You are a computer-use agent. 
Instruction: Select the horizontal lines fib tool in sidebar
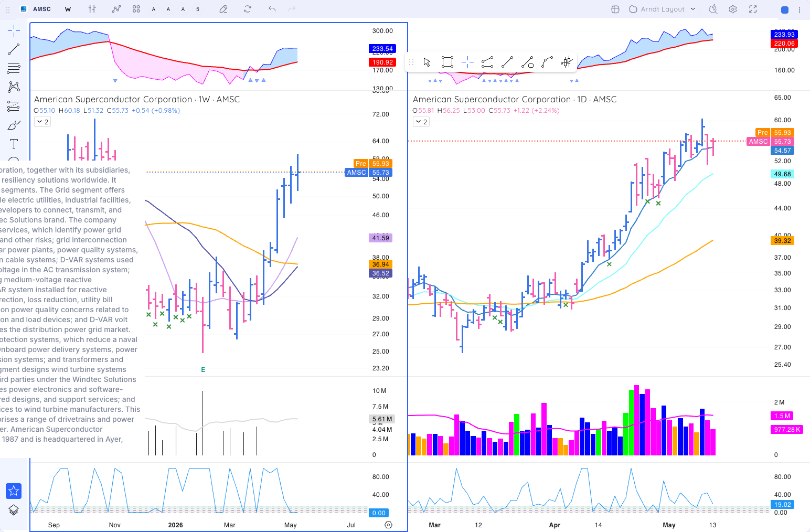14,68
